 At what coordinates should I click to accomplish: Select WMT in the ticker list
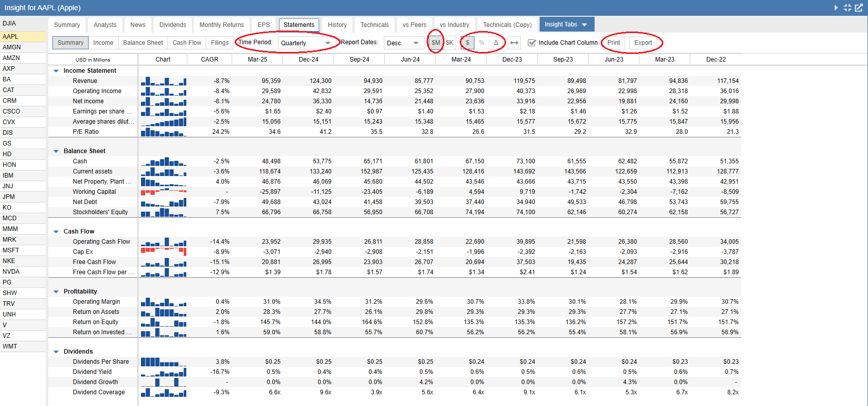pyautogui.click(x=23, y=346)
